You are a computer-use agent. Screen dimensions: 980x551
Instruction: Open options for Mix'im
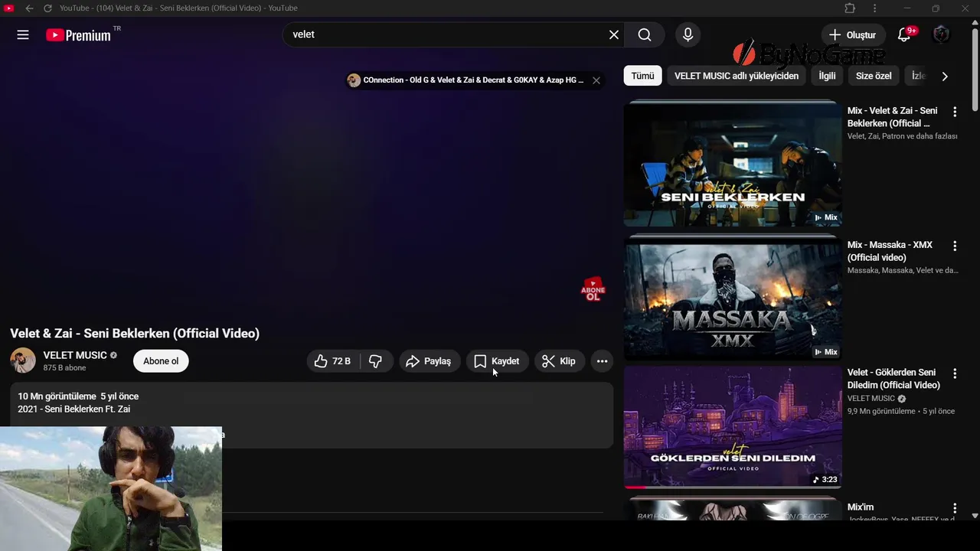[955, 508]
